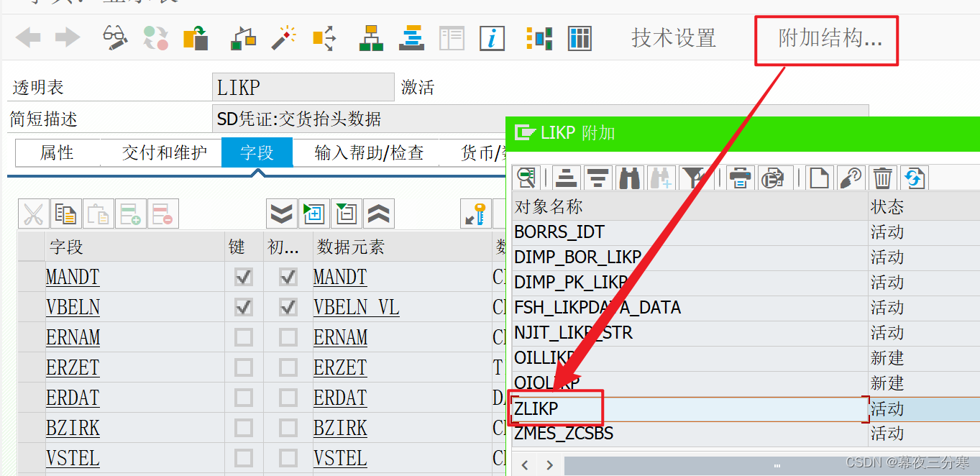Click the refresh icon in the main toolbar
Viewport: 980px width, 476px height.
point(155,38)
